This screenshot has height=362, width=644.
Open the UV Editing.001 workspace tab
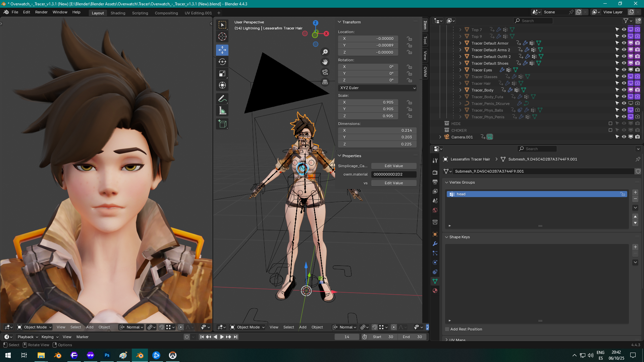click(198, 13)
